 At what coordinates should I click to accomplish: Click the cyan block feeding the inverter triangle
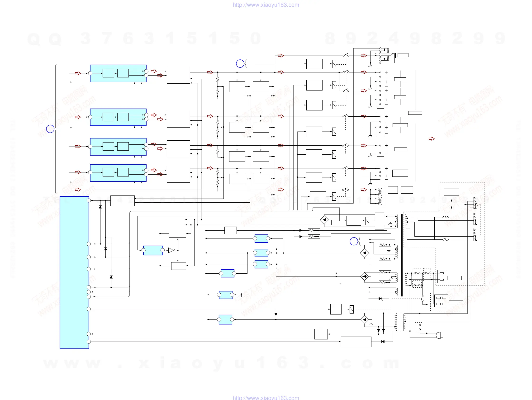click(153, 250)
